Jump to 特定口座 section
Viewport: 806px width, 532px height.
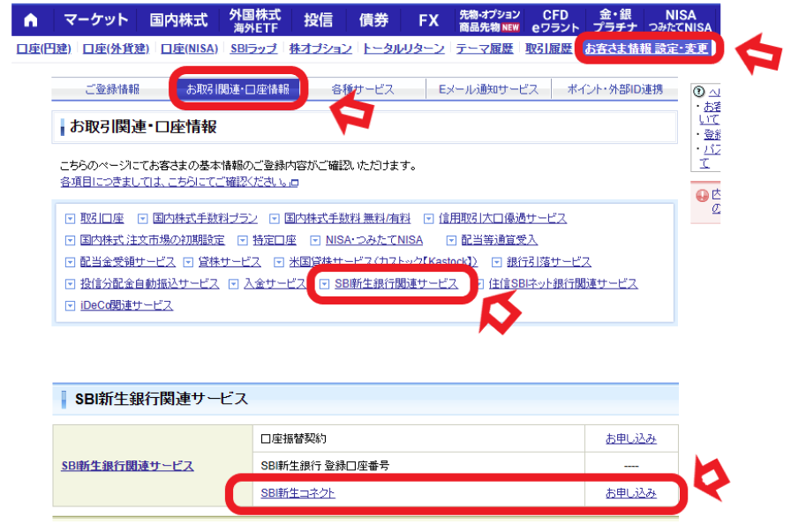coord(275,240)
